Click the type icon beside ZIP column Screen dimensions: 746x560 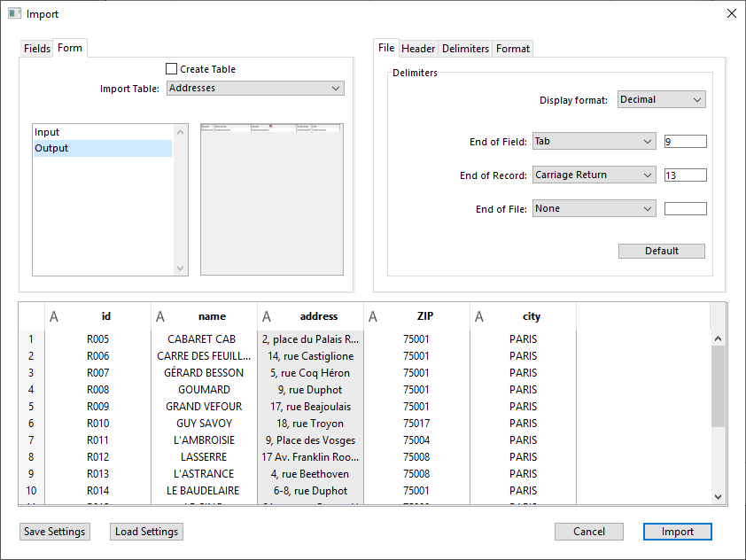point(373,316)
